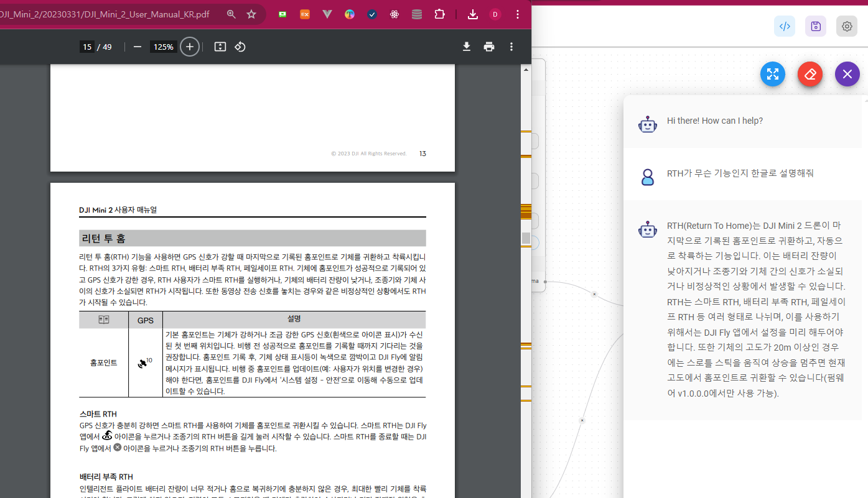Expand the chat window to fullscreen
This screenshot has height=498, width=868.
point(773,74)
